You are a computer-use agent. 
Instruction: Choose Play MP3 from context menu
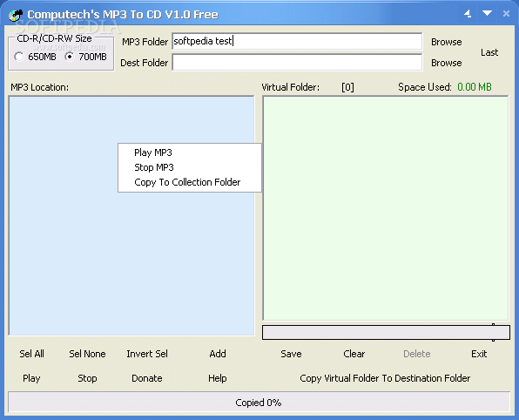(x=190, y=152)
